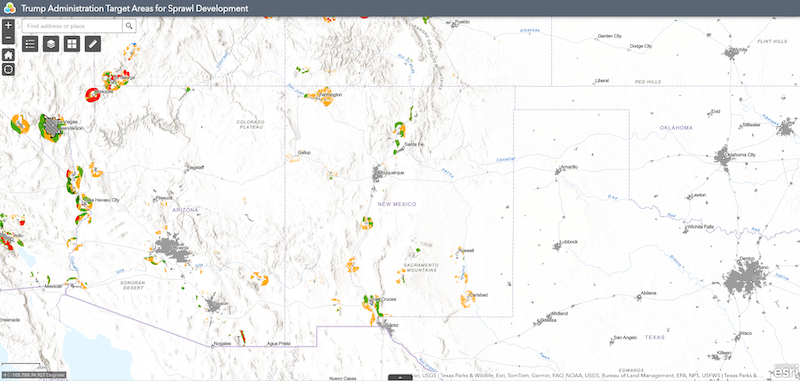Screen dimensions: 800x381
Task: Click the attribution text at bottom
Action: tap(592, 376)
